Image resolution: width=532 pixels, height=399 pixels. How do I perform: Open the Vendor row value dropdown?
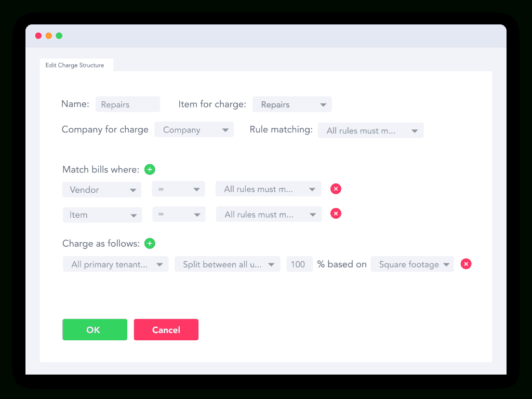point(269,189)
